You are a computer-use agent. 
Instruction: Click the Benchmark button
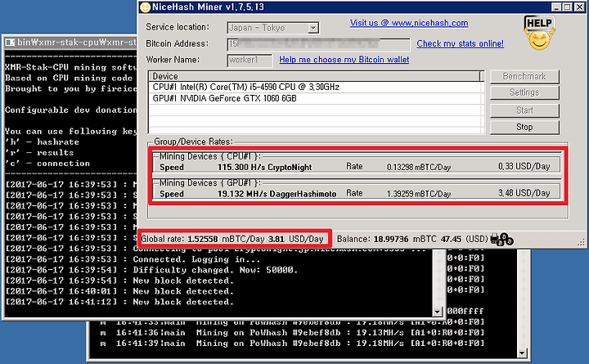click(x=524, y=77)
